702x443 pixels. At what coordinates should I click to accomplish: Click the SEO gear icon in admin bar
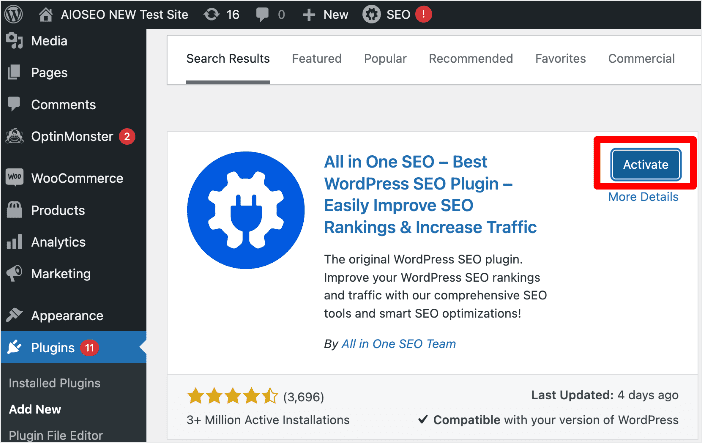point(371,14)
